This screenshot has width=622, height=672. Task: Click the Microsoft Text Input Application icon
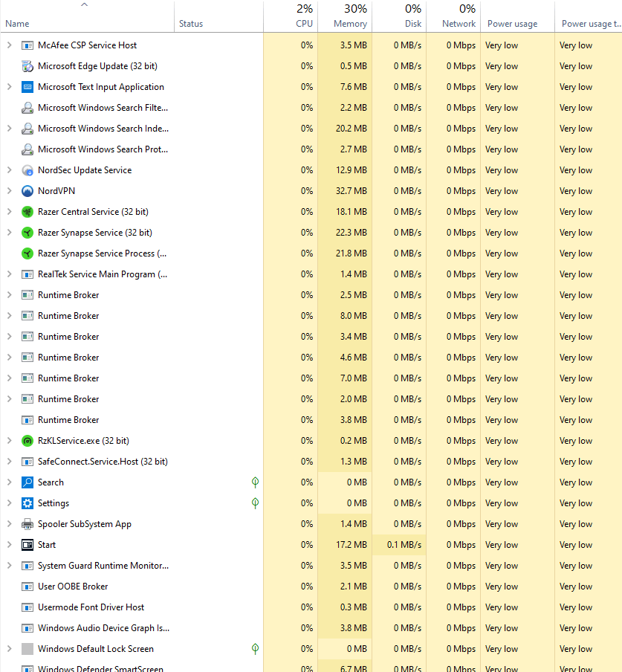coord(27,86)
